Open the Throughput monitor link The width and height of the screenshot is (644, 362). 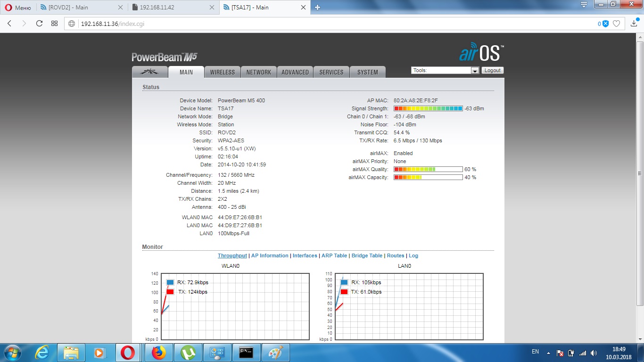(232, 255)
